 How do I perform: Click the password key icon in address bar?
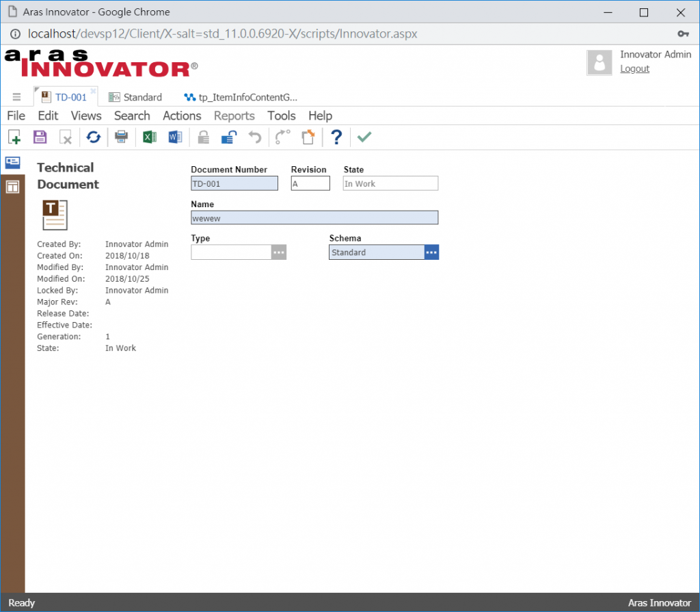(683, 34)
